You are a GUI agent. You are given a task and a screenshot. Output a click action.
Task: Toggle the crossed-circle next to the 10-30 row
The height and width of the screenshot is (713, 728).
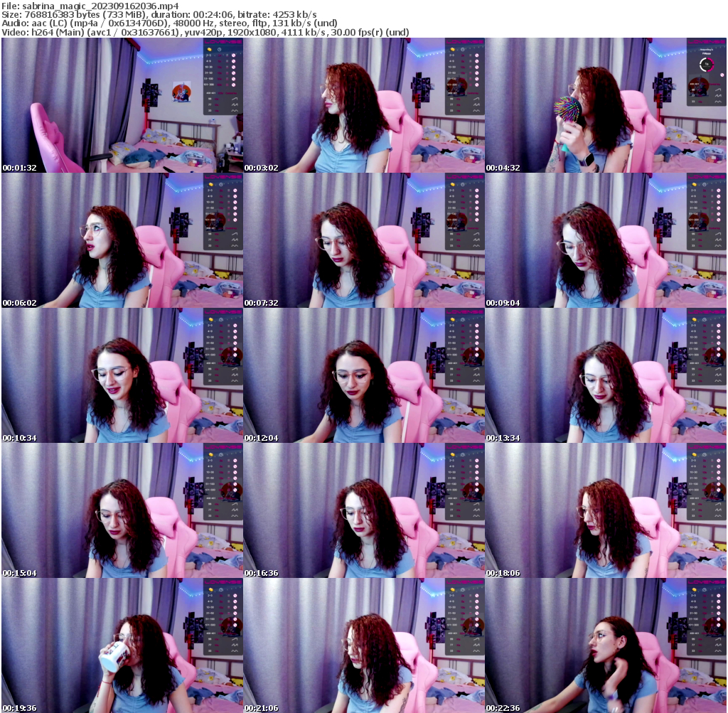234,67
